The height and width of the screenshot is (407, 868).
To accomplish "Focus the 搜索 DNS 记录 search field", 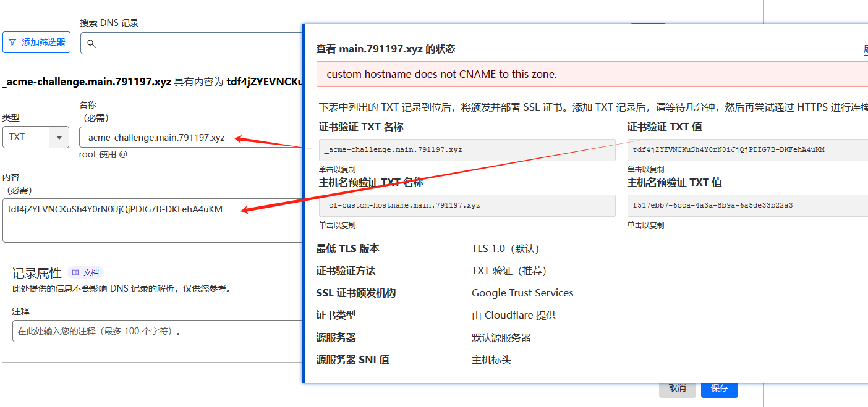I will coord(192,43).
